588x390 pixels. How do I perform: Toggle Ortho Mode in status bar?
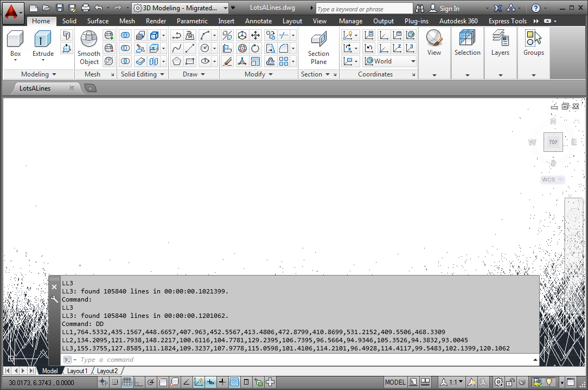point(138,382)
